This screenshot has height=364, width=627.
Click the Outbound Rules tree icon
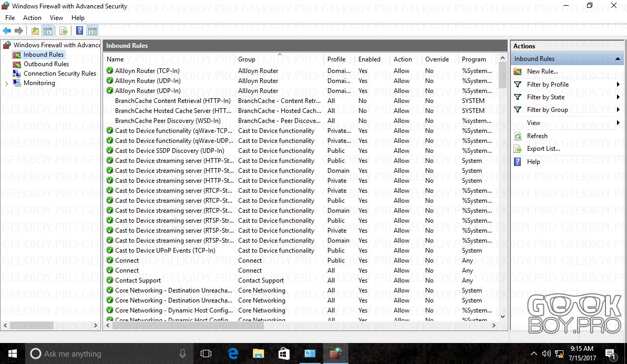[x=17, y=64]
